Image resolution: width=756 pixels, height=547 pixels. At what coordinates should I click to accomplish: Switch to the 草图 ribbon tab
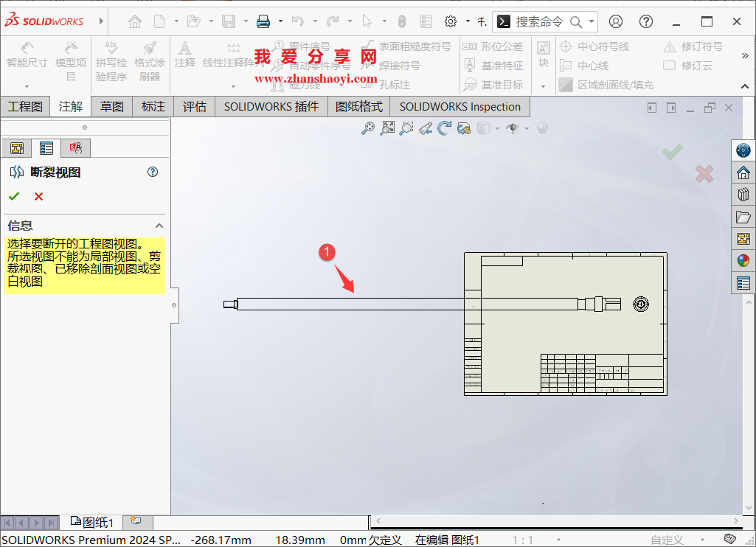tap(111, 106)
